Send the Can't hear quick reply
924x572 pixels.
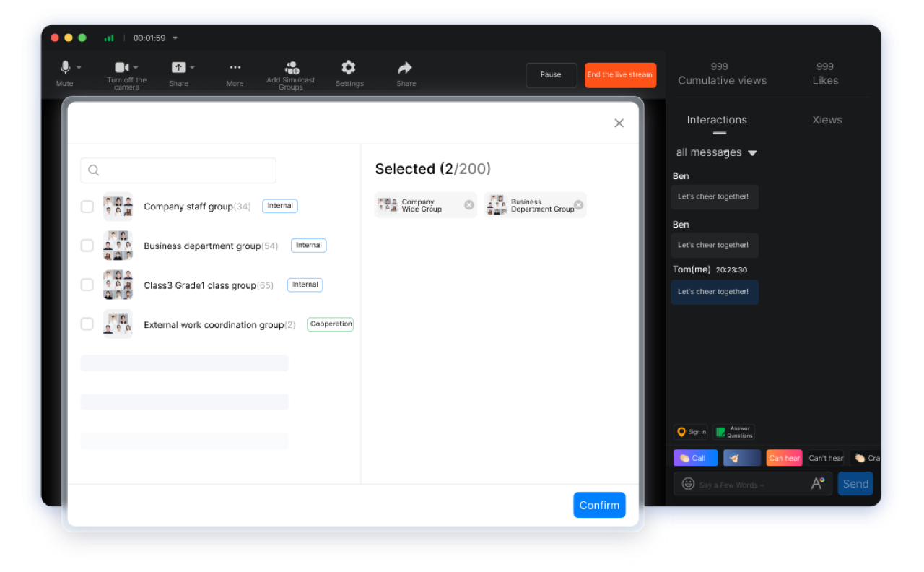coord(826,458)
